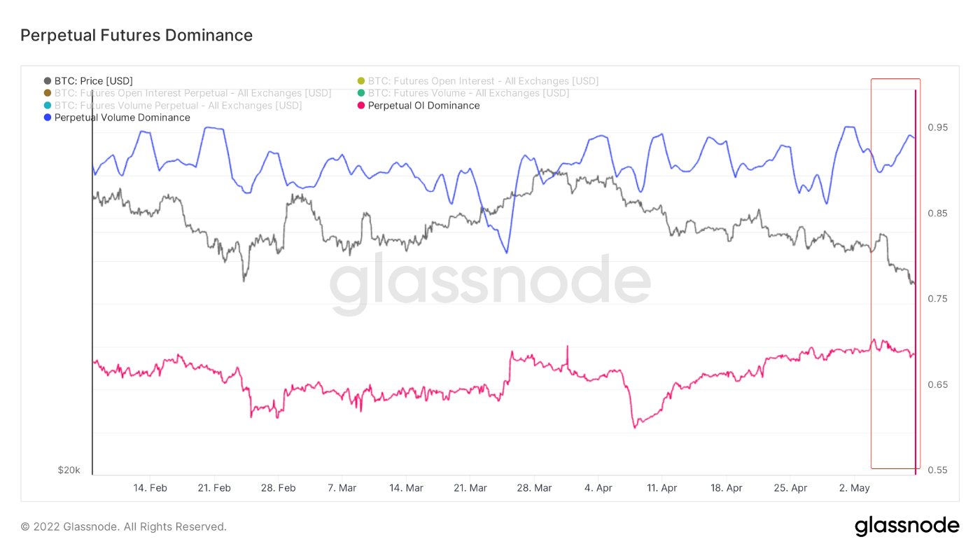
Task: Toggle the 'BTC: Price [USD]' series label
Action: 94,81
